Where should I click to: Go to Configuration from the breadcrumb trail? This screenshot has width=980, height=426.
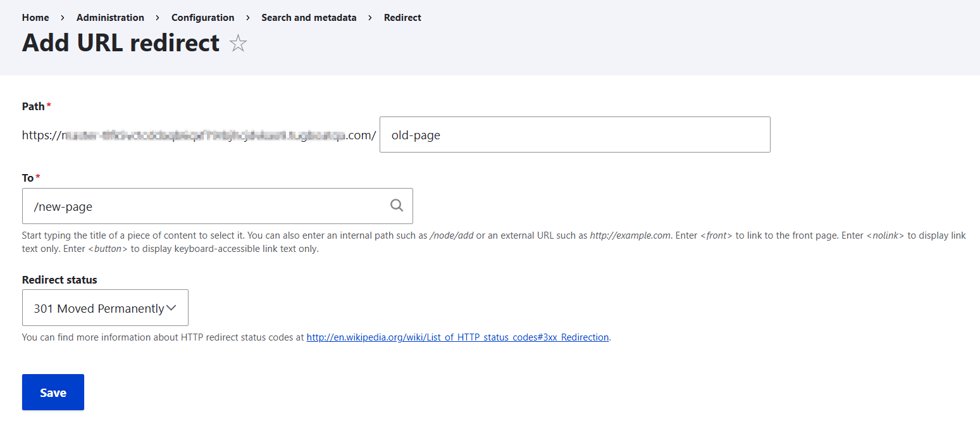pos(202,17)
